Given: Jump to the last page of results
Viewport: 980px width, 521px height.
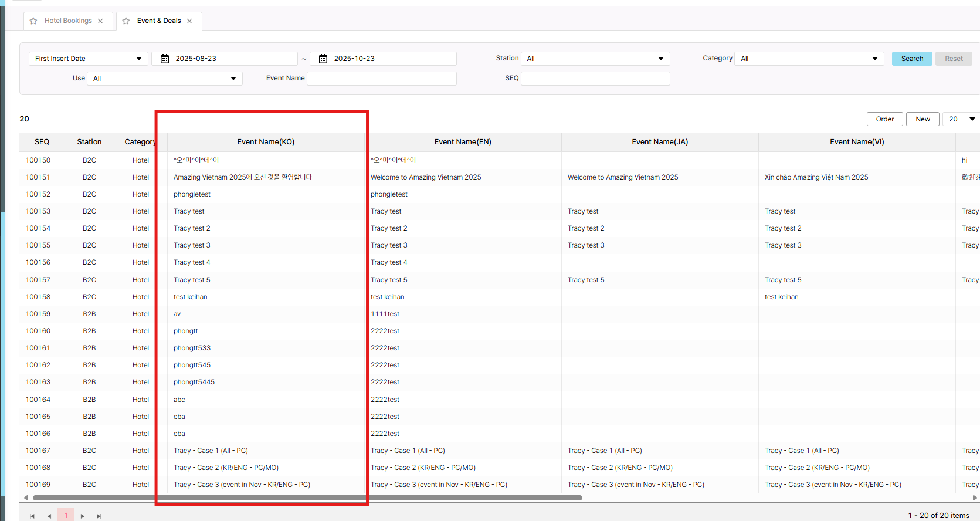Looking at the screenshot, I should [x=99, y=516].
